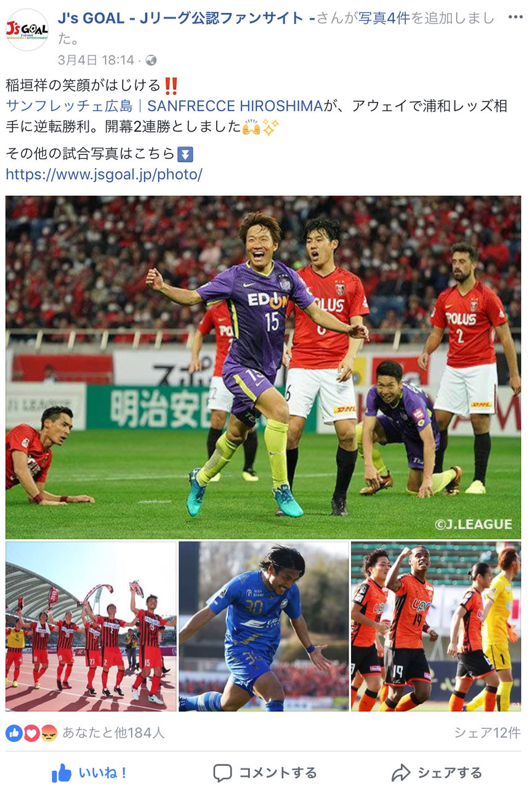Open the three-dot post options menu
This screenshot has width=532, height=788.
click(x=515, y=17)
